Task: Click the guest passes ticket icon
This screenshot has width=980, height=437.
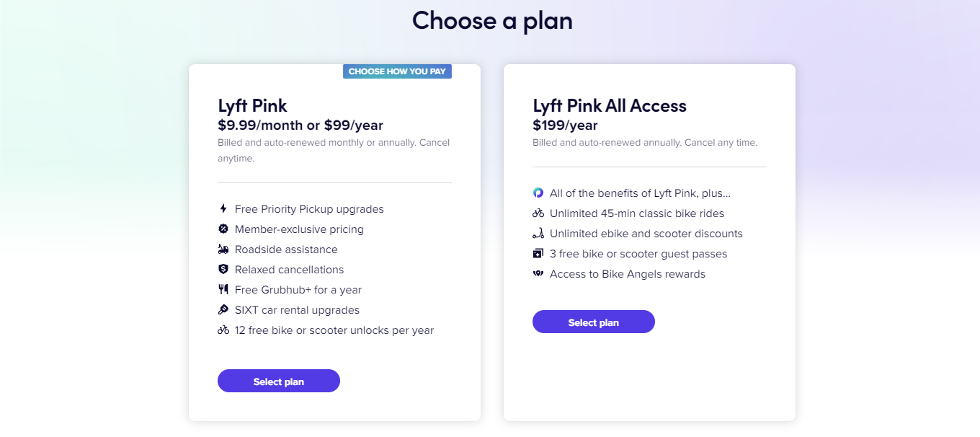Action: [538, 253]
